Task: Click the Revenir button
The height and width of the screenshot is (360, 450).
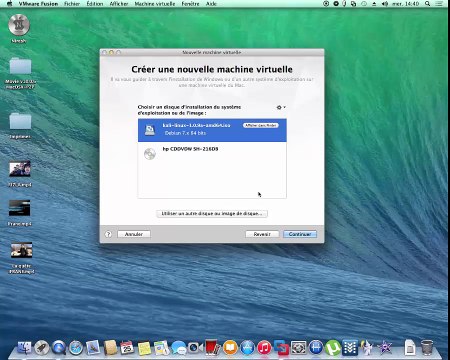Action: point(262,234)
